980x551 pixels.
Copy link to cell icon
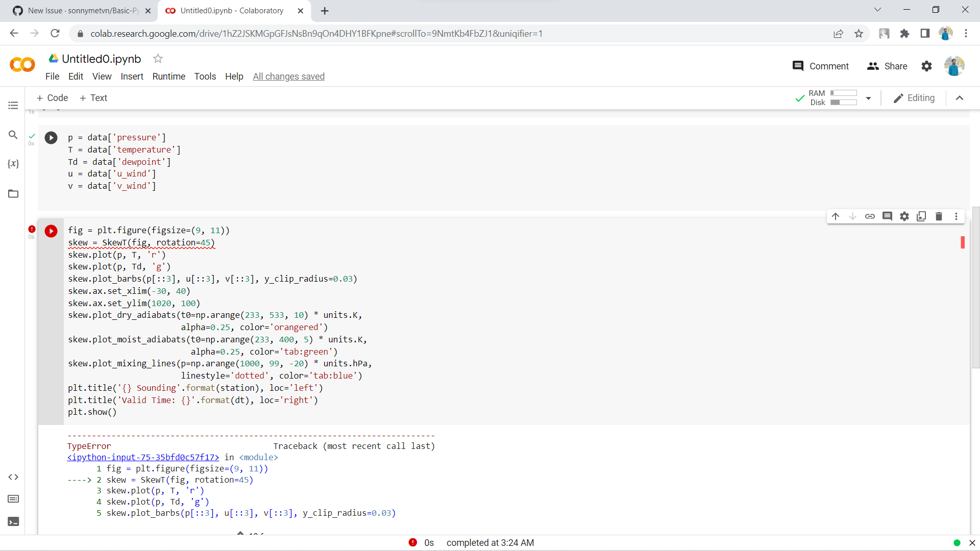point(870,216)
